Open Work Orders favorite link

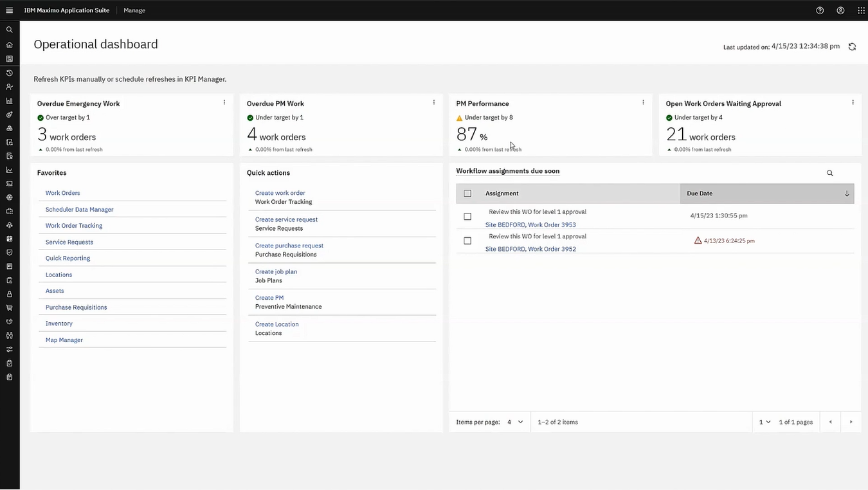coord(62,193)
